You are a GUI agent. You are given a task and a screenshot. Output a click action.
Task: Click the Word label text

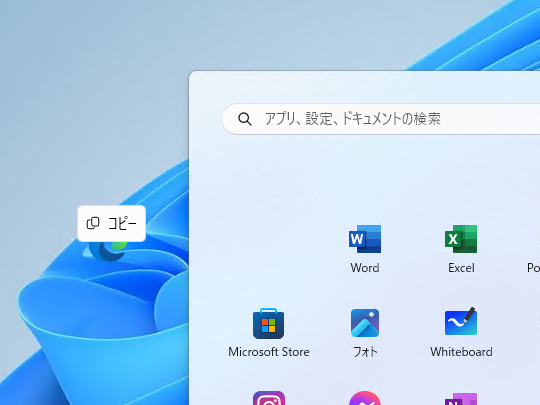pos(365,268)
